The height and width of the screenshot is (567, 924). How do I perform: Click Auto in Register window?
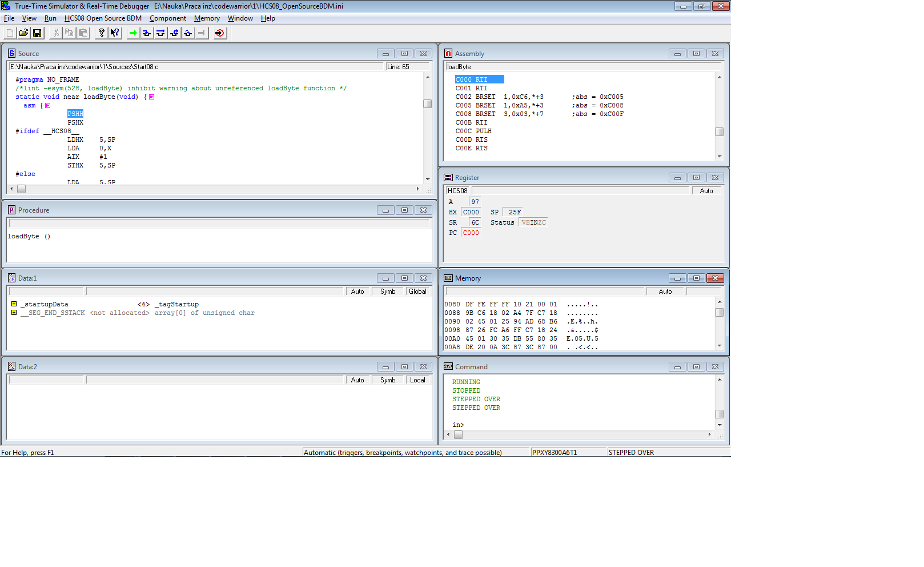coord(706,191)
